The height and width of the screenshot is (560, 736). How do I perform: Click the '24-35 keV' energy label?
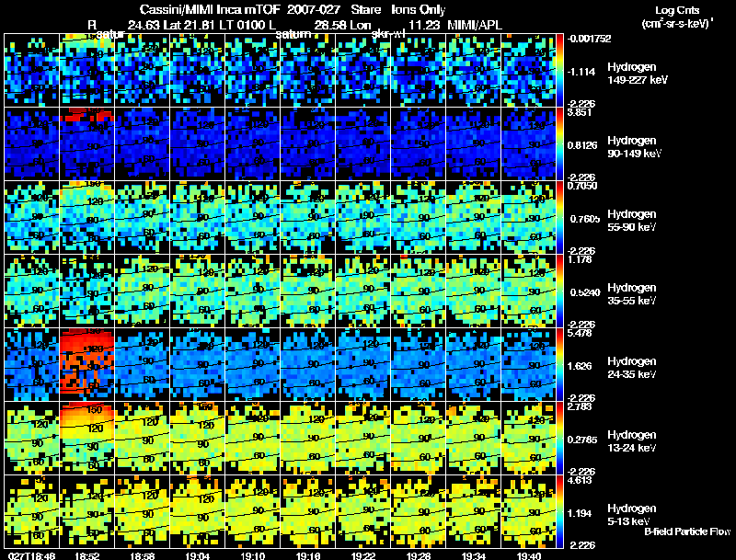[x=631, y=374]
